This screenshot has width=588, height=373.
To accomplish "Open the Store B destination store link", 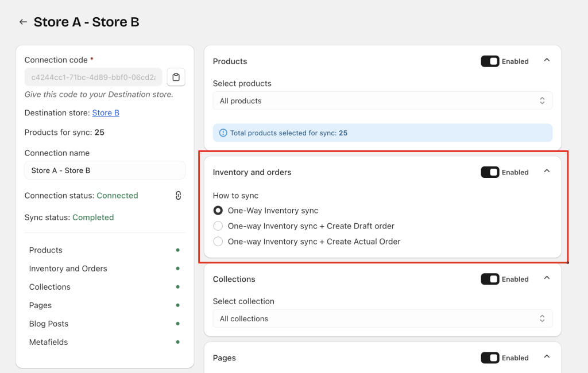I will click(x=106, y=113).
